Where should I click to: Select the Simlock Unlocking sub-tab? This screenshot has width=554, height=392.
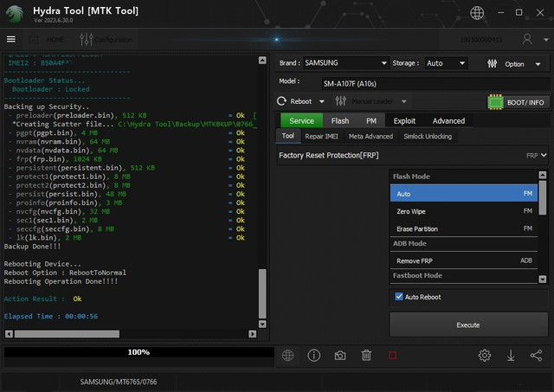pos(428,137)
